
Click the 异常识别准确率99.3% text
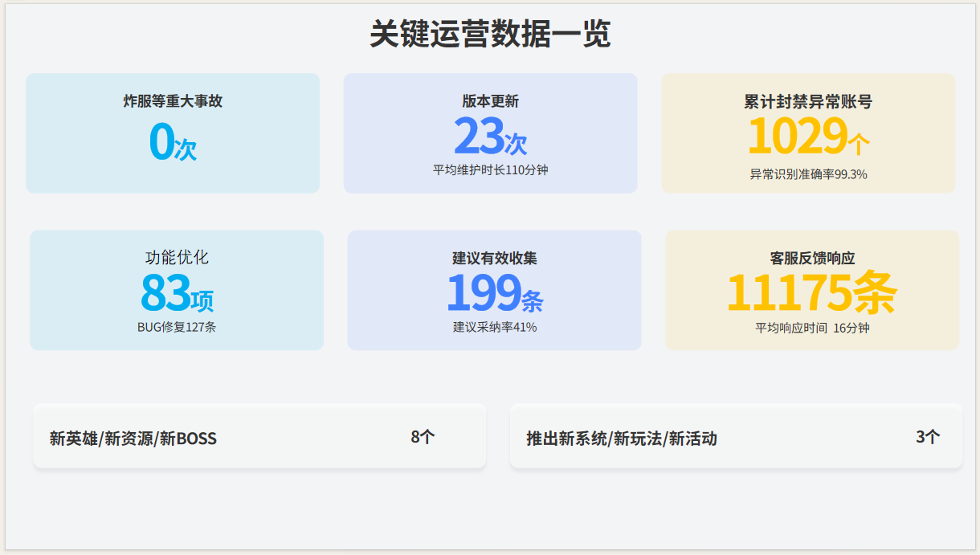(x=808, y=174)
